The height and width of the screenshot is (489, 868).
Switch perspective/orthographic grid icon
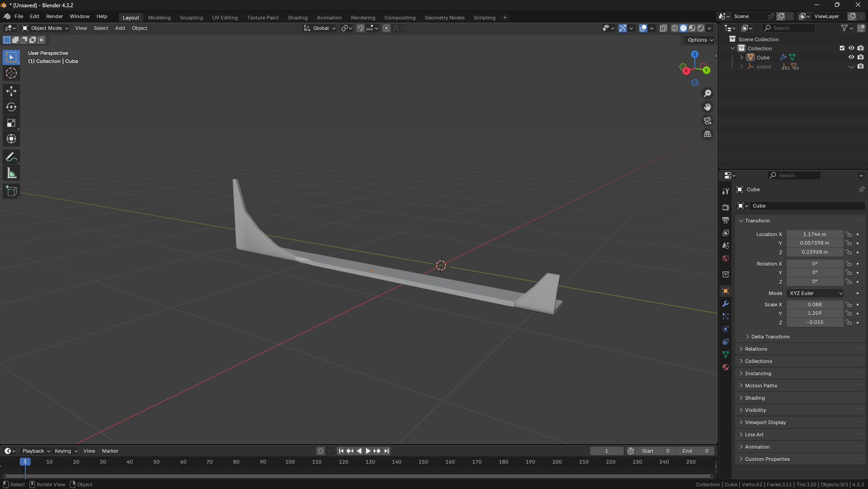pos(707,134)
